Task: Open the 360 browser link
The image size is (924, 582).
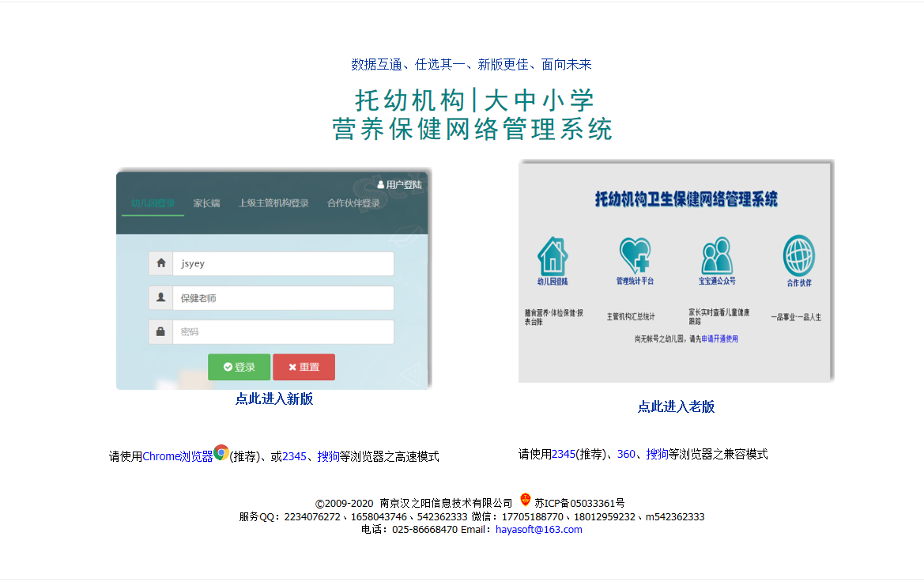Action: pos(626,454)
